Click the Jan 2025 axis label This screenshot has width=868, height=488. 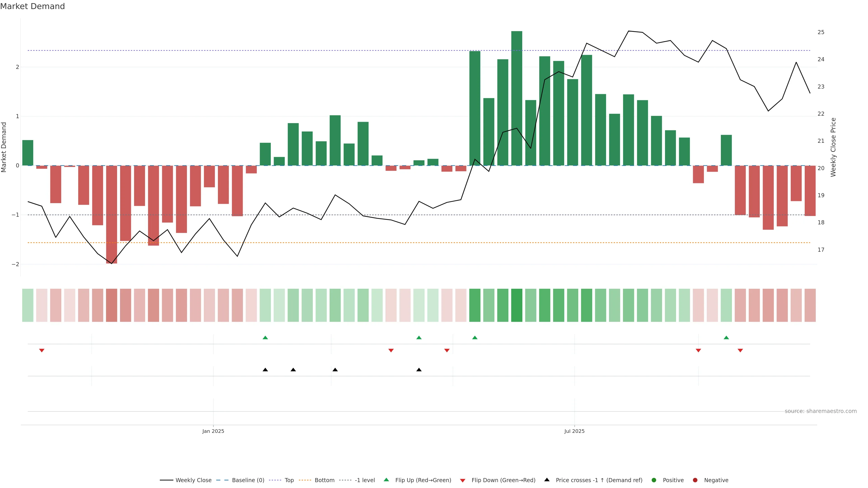click(x=213, y=432)
